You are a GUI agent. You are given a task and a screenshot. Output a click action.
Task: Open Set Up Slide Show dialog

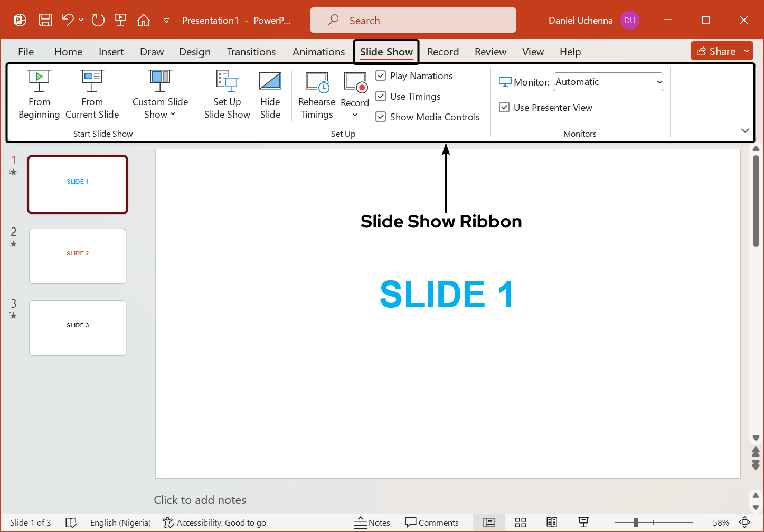pyautogui.click(x=227, y=95)
